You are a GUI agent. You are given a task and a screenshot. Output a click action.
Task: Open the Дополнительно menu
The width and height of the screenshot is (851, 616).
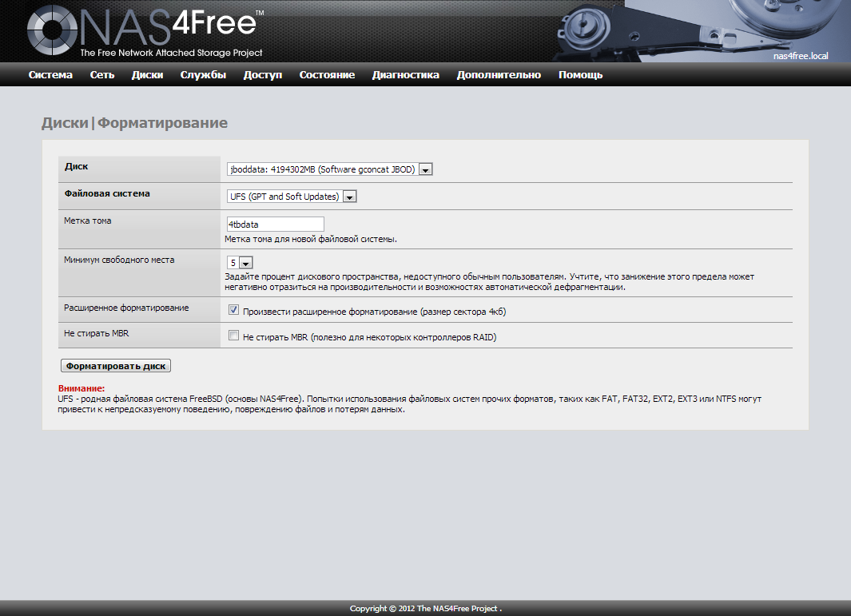pyautogui.click(x=499, y=75)
